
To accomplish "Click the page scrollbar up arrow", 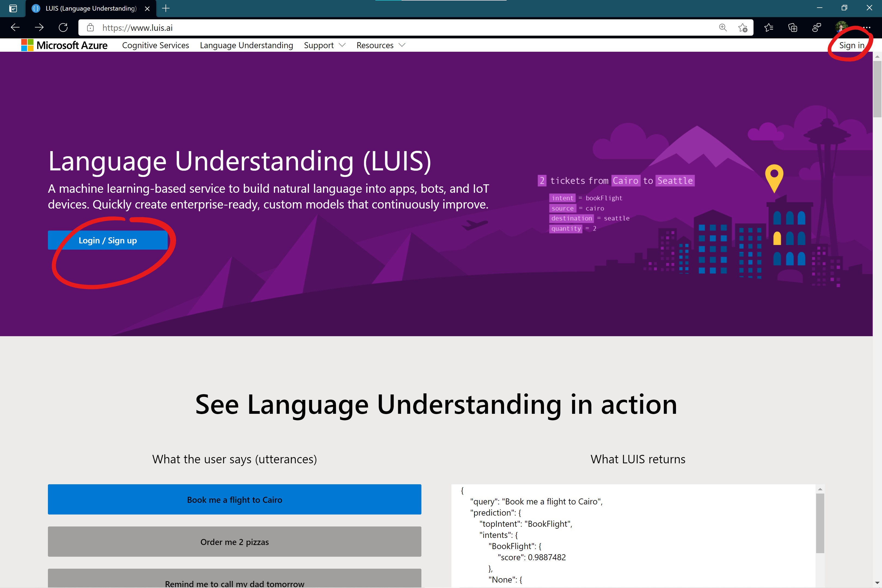I will click(x=877, y=56).
